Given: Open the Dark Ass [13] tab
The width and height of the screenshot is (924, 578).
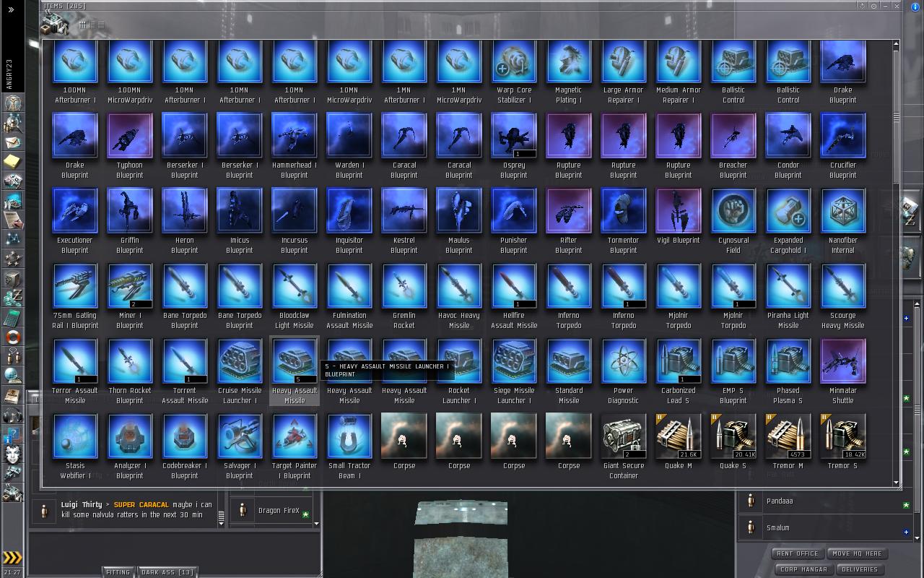Looking at the screenshot, I should click(x=167, y=572).
